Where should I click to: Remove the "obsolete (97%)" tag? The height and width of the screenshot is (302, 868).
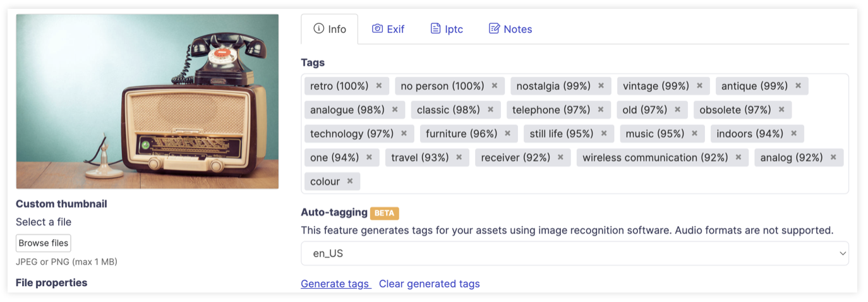tap(781, 110)
